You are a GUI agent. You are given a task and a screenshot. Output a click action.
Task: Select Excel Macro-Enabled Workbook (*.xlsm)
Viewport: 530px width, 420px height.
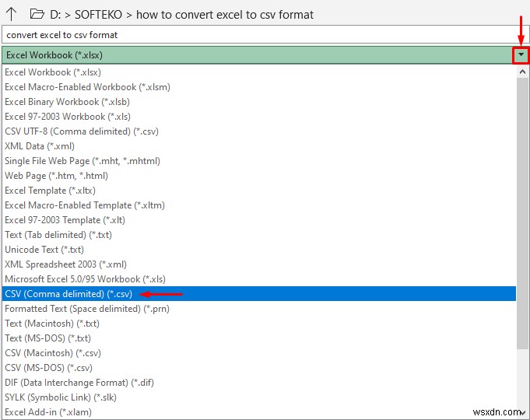(x=259, y=87)
